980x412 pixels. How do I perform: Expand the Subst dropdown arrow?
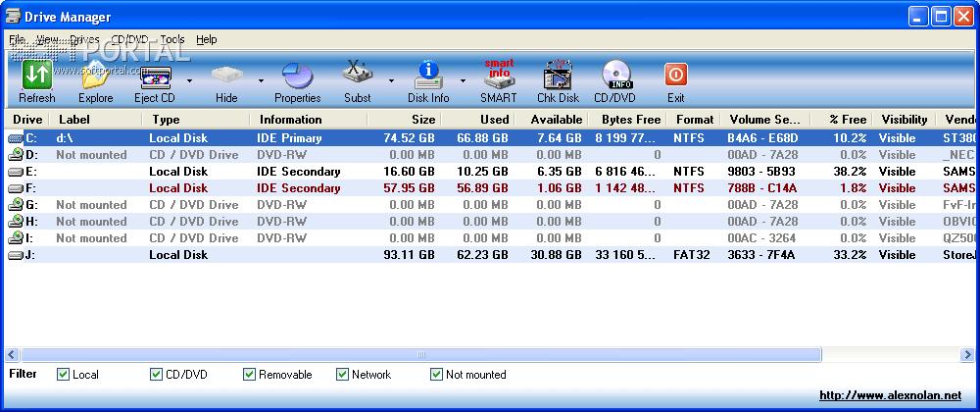(392, 80)
